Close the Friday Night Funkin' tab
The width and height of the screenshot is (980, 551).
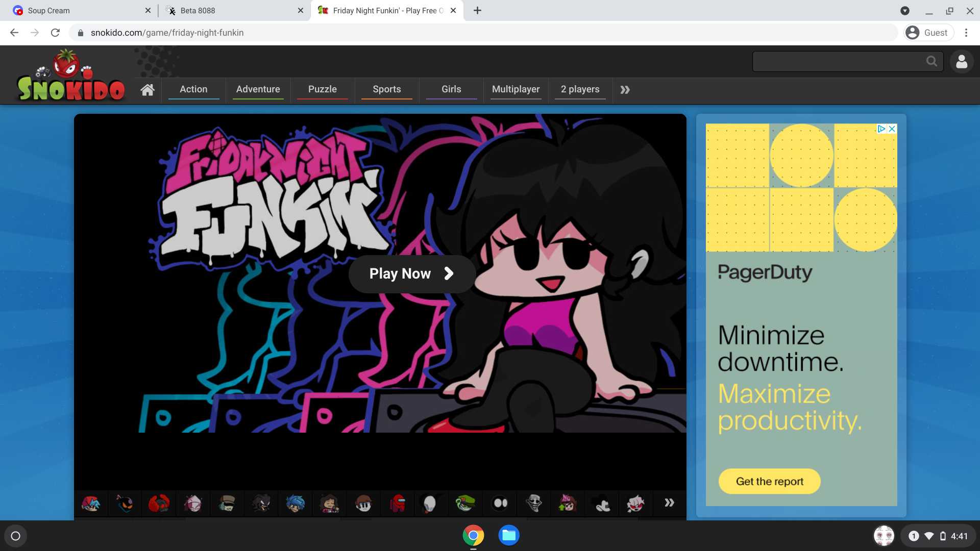(x=453, y=10)
